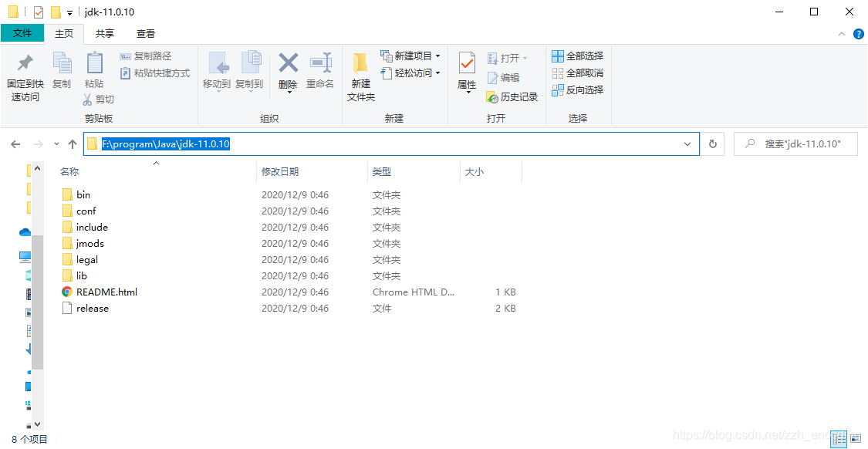The image size is (868, 449).
Task: Switch to details view at bottom right
Action: pyautogui.click(x=838, y=438)
